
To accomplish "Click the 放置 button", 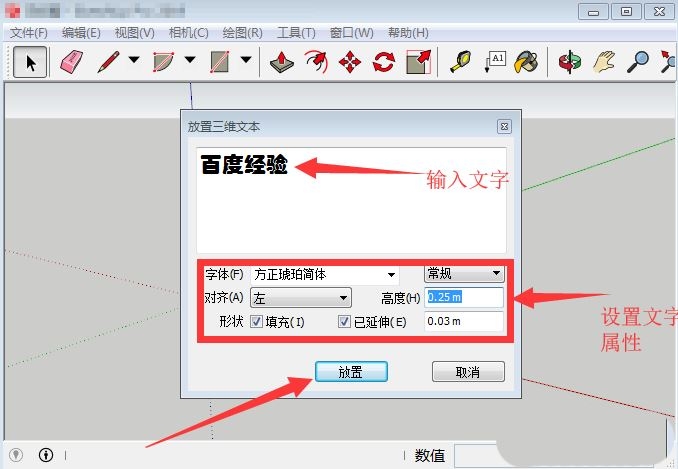I will tap(351, 372).
